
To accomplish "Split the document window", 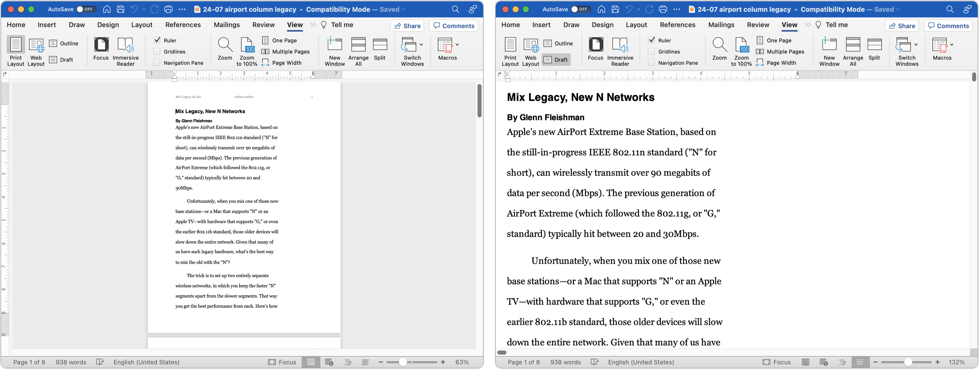I will [380, 51].
